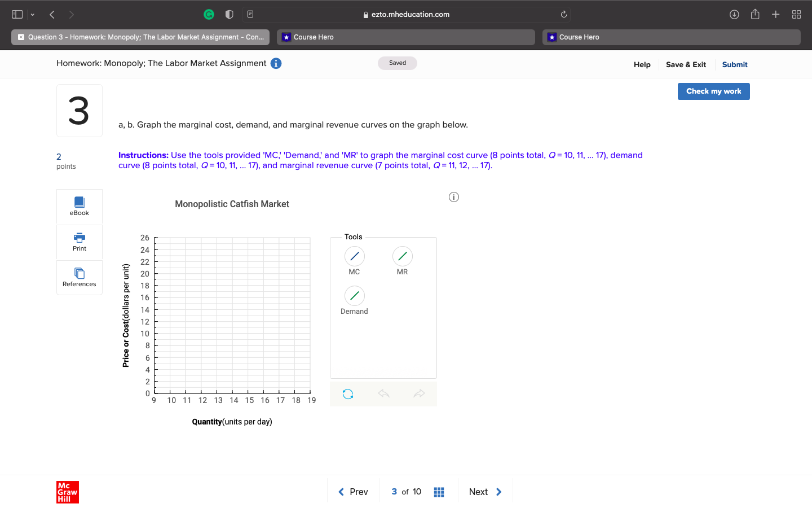
Task: Select the Demand graphing tool
Action: (354, 295)
